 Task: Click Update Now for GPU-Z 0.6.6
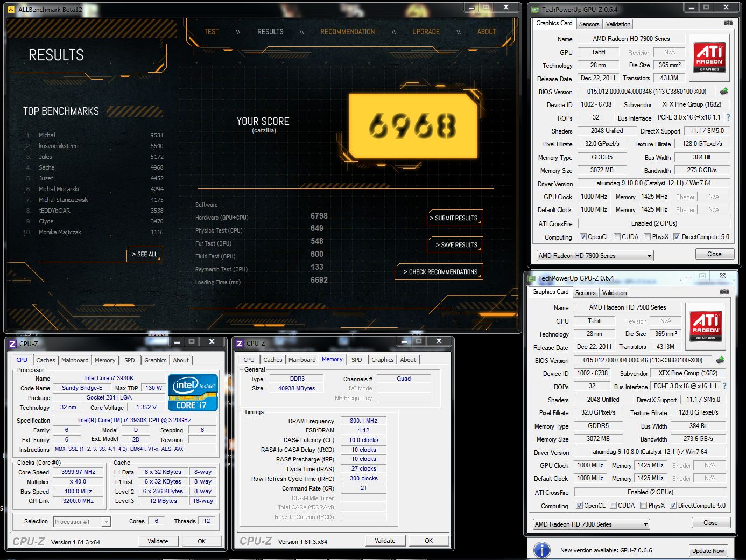coord(708,551)
